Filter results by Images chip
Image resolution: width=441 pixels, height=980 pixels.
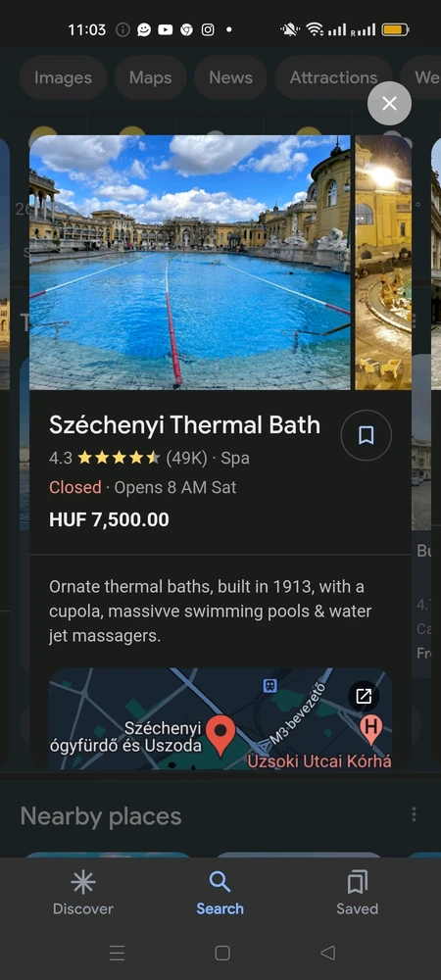click(63, 77)
